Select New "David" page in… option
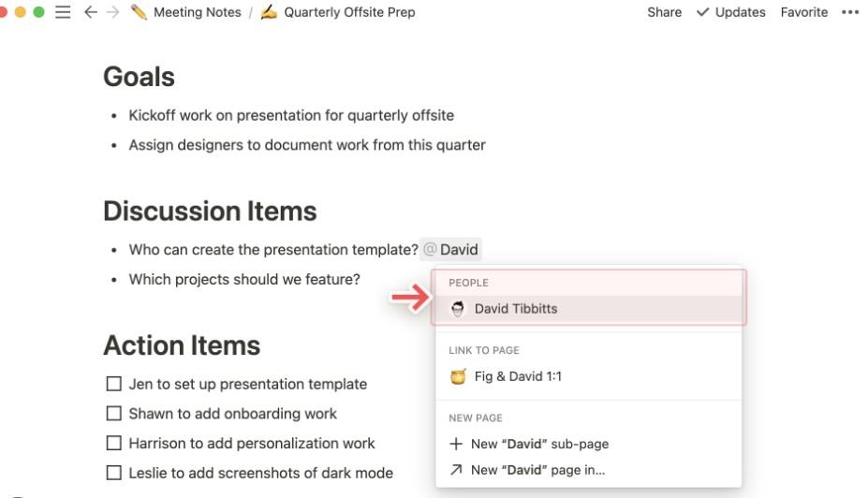 tap(537, 470)
